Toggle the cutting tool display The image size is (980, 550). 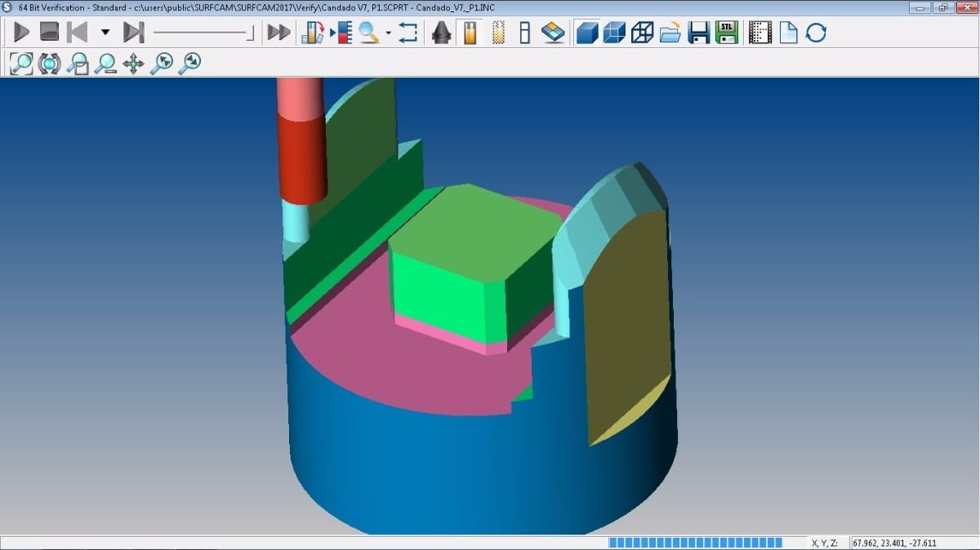470,34
